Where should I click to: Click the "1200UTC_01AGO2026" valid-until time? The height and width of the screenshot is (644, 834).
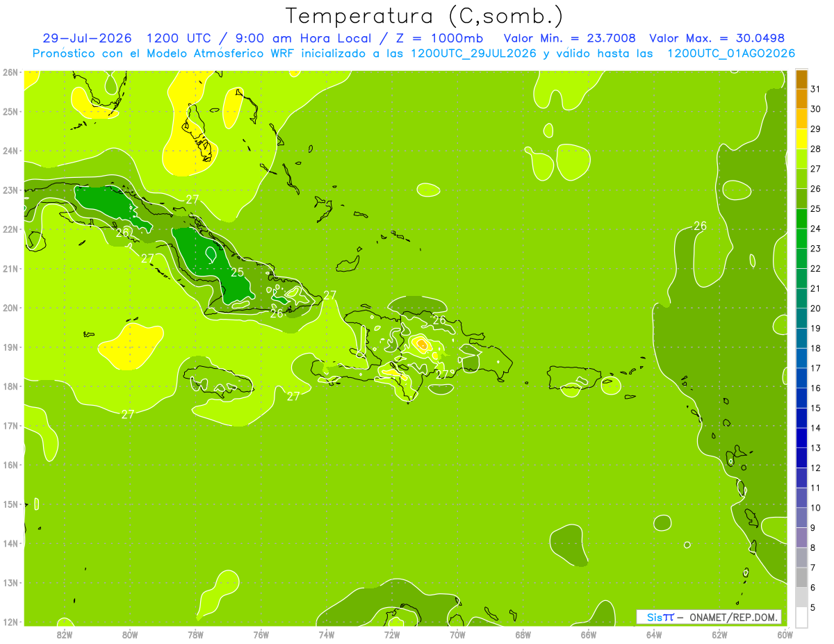[731, 53]
